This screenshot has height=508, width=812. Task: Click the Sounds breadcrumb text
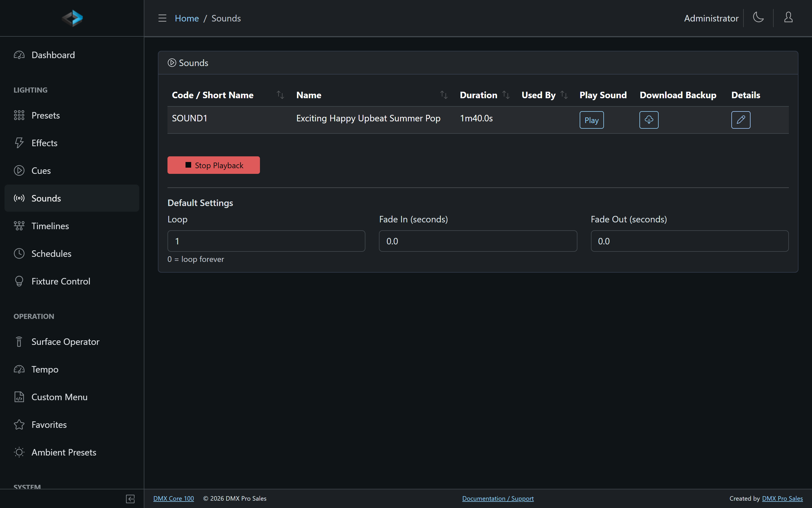click(226, 18)
